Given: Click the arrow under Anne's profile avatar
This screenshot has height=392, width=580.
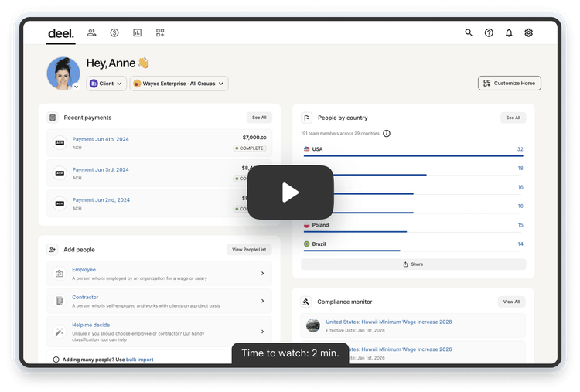Looking at the screenshot, I should pos(76,87).
